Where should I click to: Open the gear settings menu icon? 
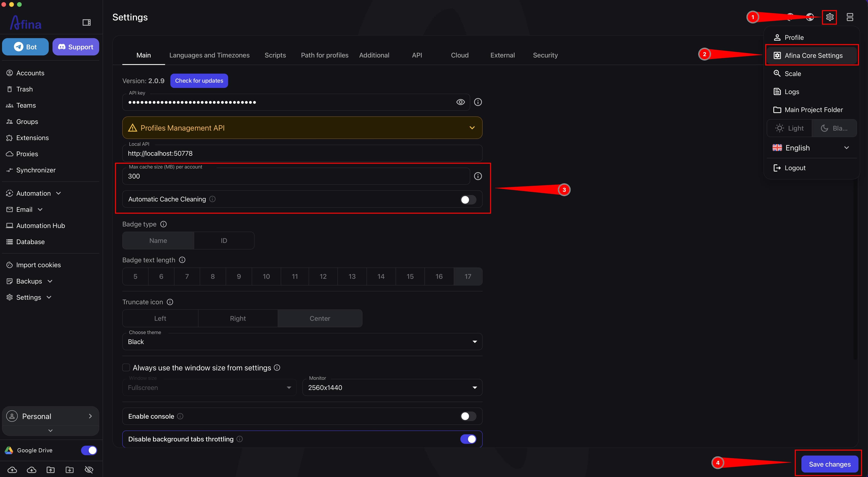click(830, 17)
